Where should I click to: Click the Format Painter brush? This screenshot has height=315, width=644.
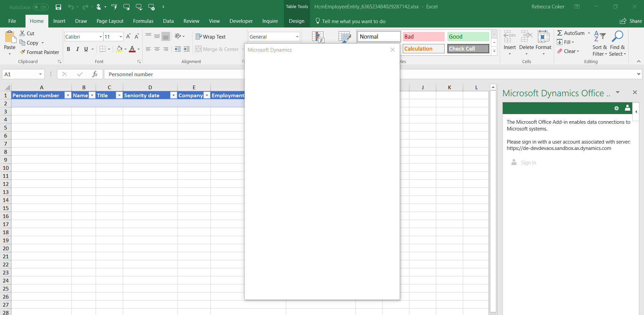22,52
